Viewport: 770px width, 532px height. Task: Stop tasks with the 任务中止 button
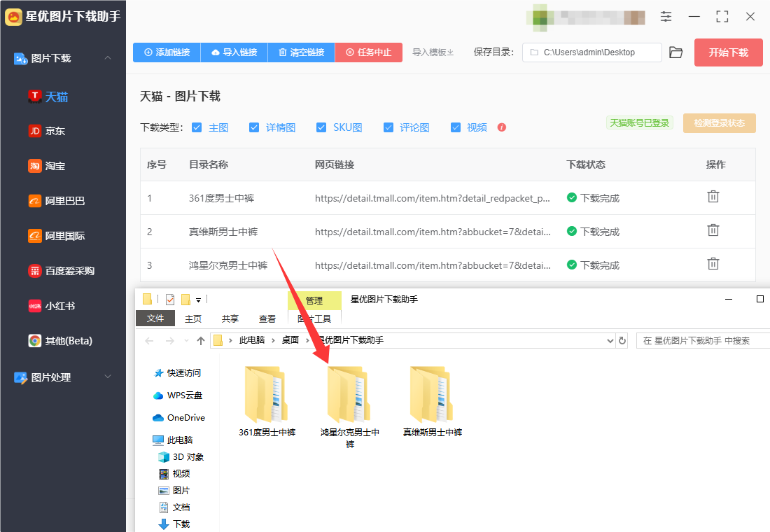369,52
